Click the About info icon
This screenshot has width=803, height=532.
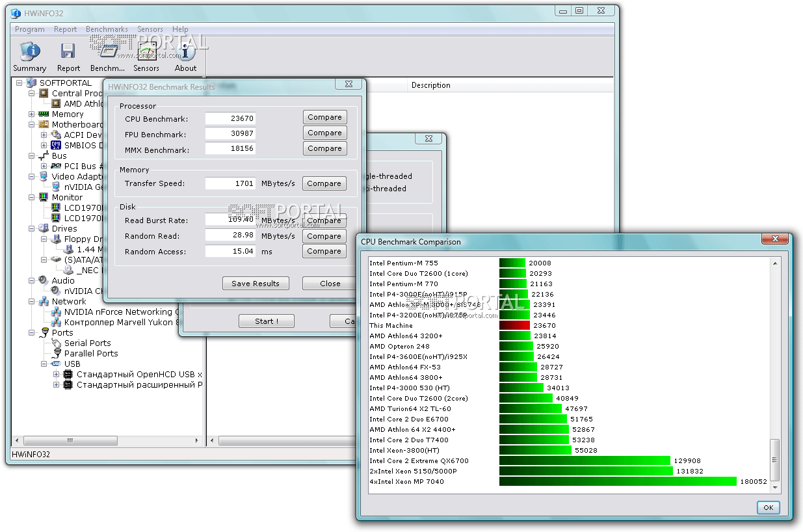[185, 52]
